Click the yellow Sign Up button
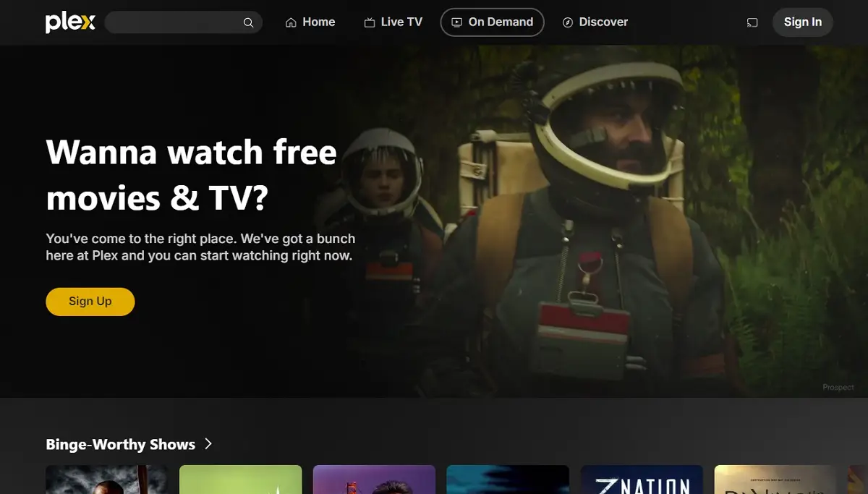This screenshot has height=494, width=868. click(x=90, y=302)
